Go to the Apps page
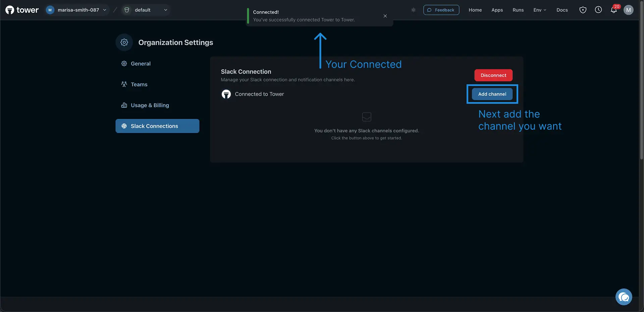This screenshot has height=312, width=644. 497,10
